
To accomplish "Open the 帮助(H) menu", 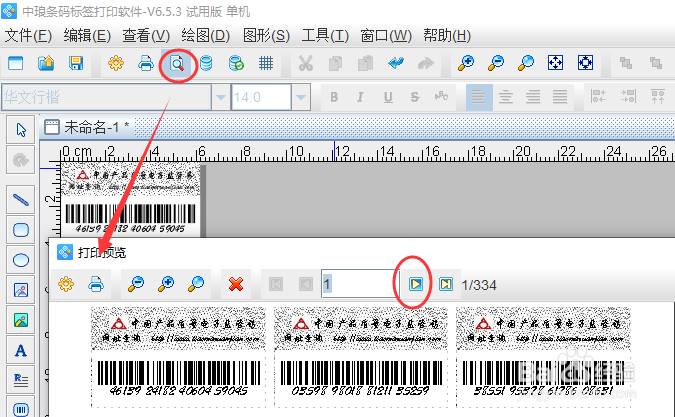I will (447, 35).
